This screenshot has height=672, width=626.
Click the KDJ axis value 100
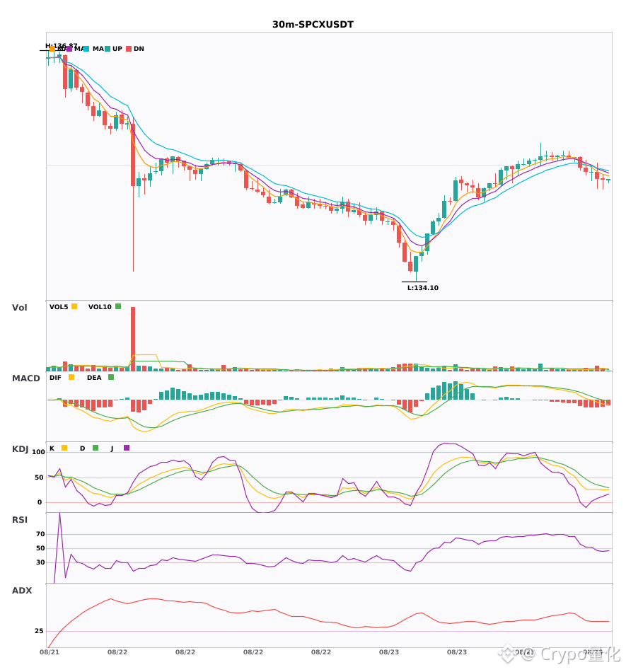[38, 452]
